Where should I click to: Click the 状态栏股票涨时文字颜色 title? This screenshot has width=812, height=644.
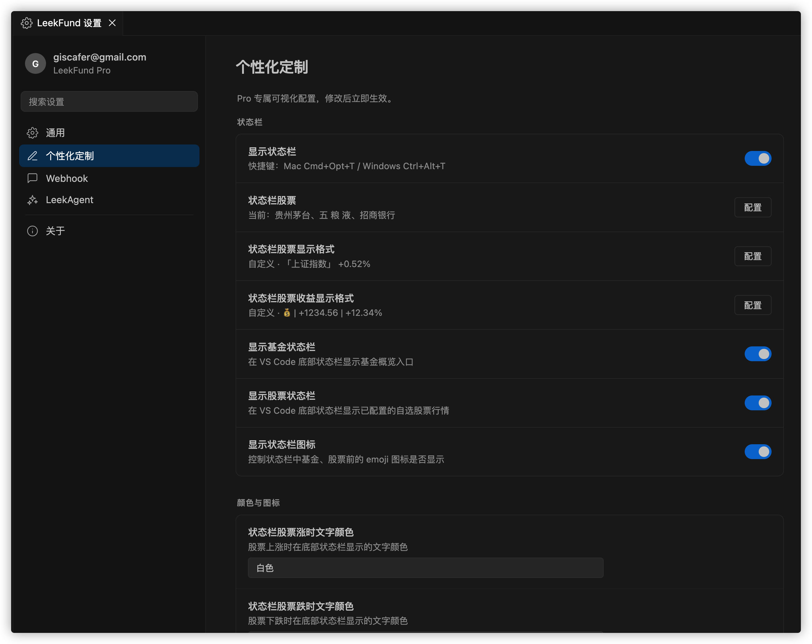coord(301,532)
